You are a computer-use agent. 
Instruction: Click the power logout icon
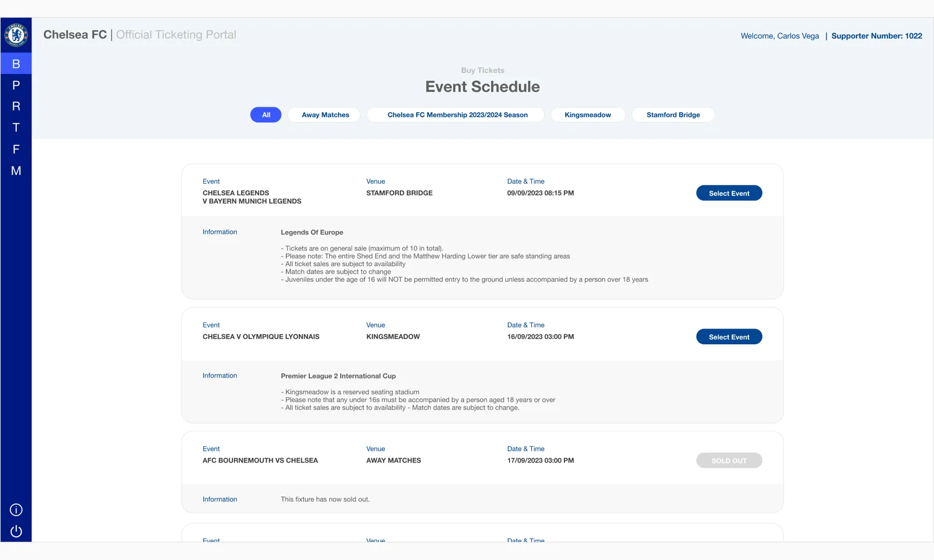coord(16,531)
